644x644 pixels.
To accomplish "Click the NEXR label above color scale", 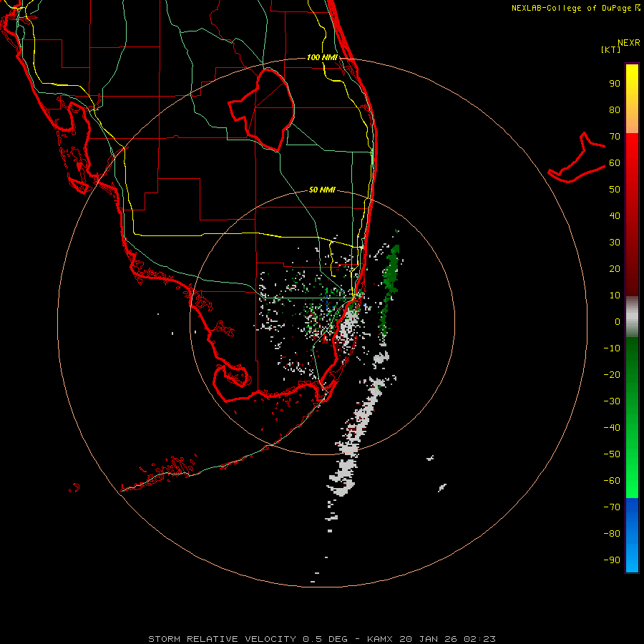I will 629,43.
